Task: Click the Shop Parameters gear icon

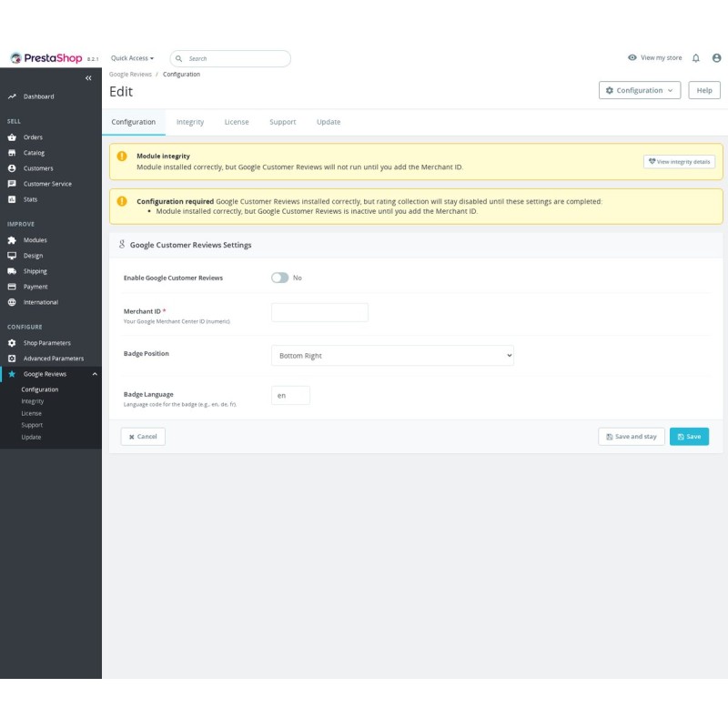Action: coord(12,343)
